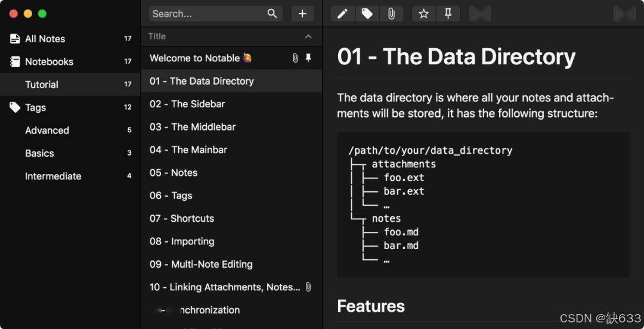Toggle the favorite star icon
The height and width of the screenshot is (329, 644).
click(x=424, y=14)
